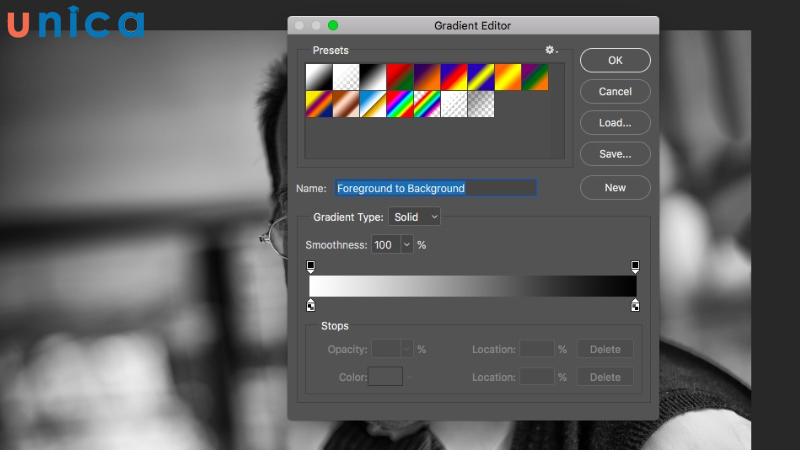Click into the gradient Name field
Screen dimensions: 800x450
click(436, 188)
